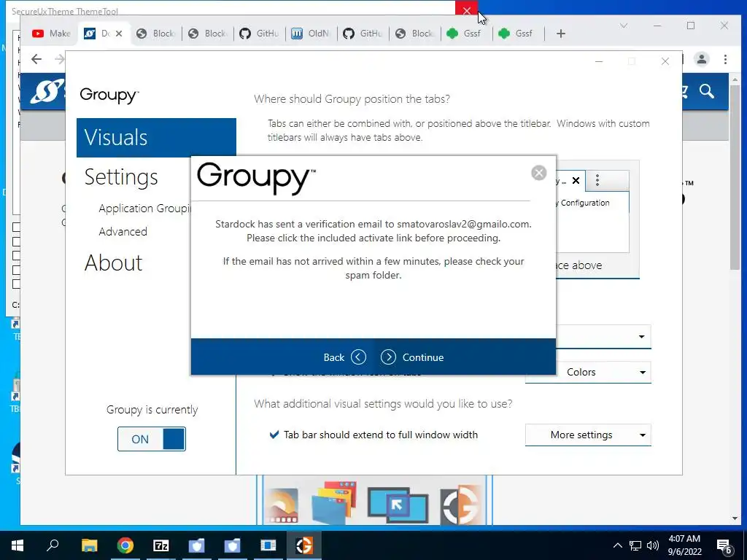Open Windows taskbar search
The height and width of the screenshot is (560, 747).
pos(53,545)
